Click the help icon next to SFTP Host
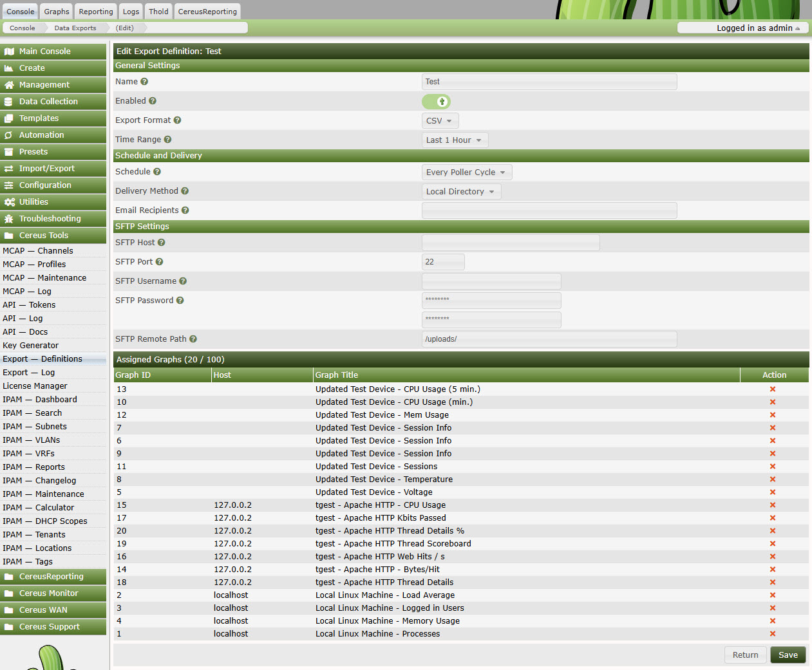 [x=161, y=243]
